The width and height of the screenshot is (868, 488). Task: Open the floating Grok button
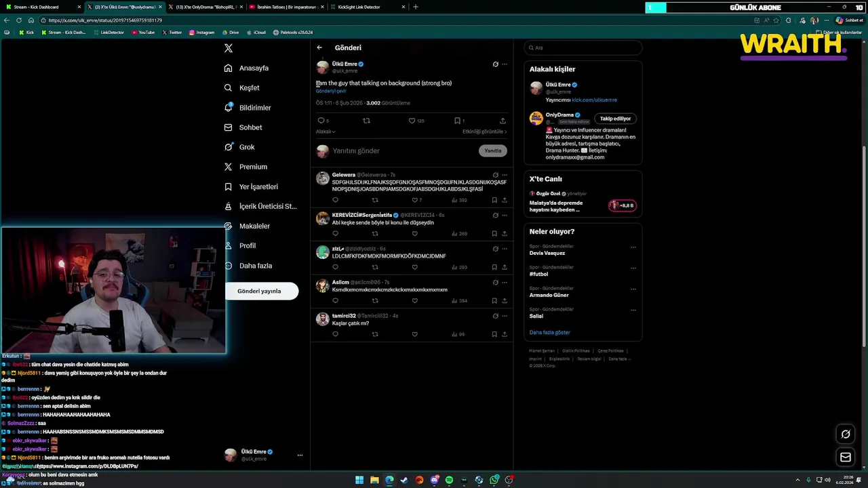[x=846, y=434]
